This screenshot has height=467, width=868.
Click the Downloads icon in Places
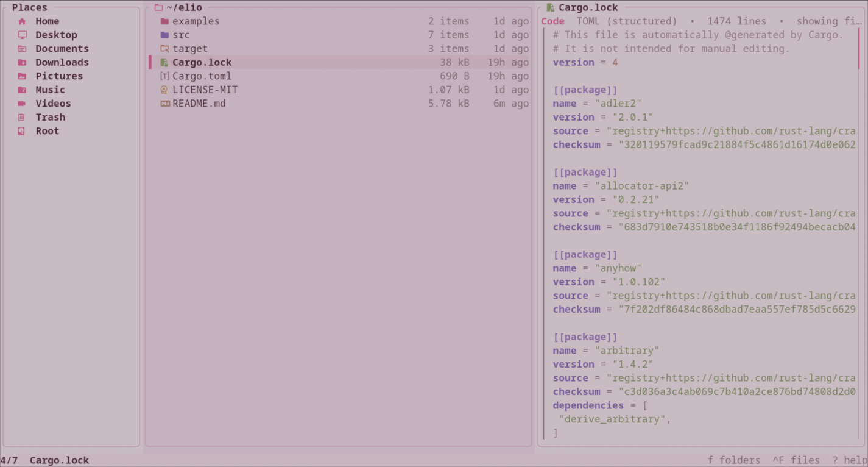23,62
